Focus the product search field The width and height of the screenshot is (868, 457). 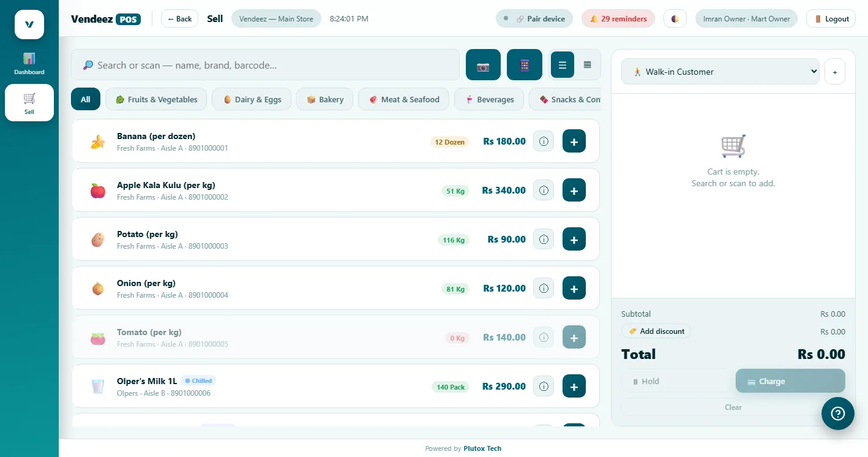[265, 65]
